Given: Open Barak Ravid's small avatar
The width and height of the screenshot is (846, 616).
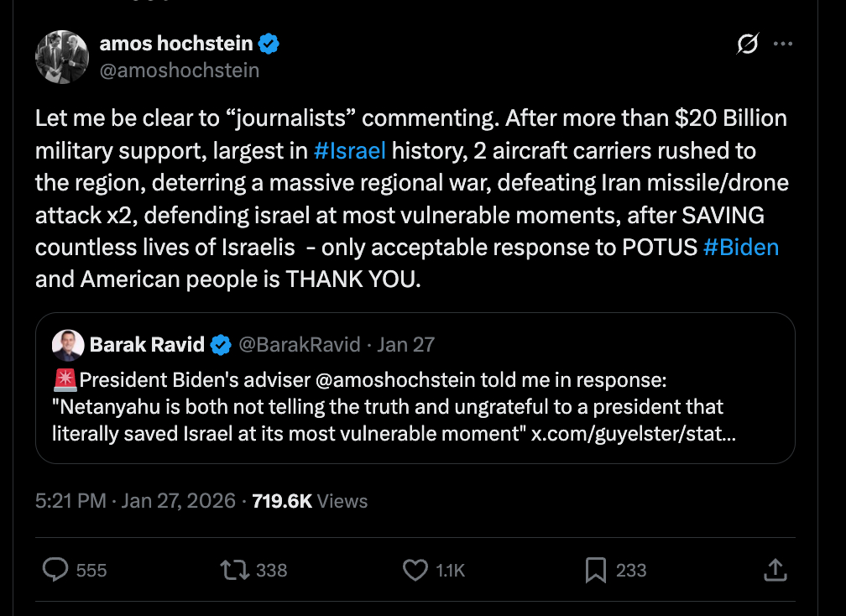Looking at the screenshot, I should pos(67,344).
